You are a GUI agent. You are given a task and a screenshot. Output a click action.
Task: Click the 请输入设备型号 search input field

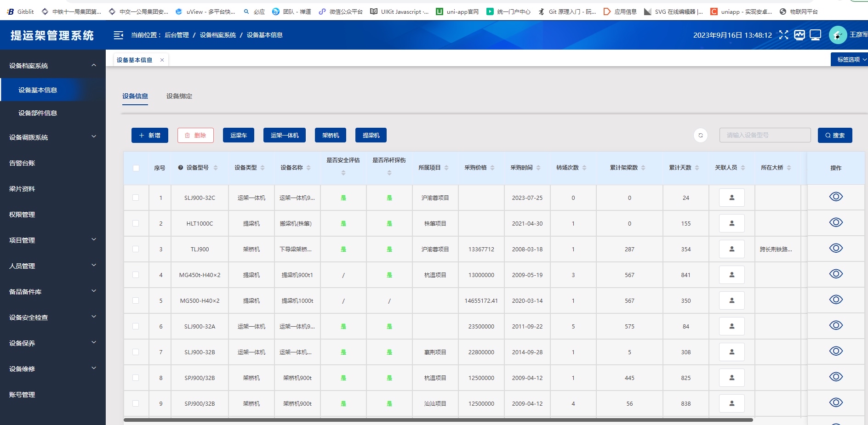(765, 135)
